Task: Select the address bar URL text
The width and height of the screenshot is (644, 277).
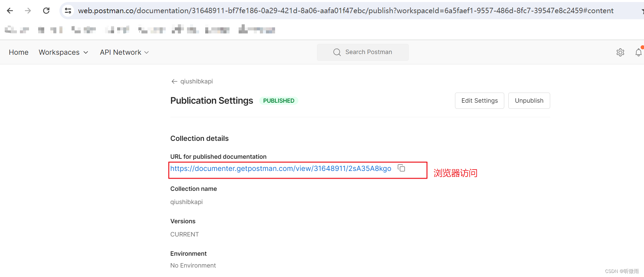Action: 346,10
